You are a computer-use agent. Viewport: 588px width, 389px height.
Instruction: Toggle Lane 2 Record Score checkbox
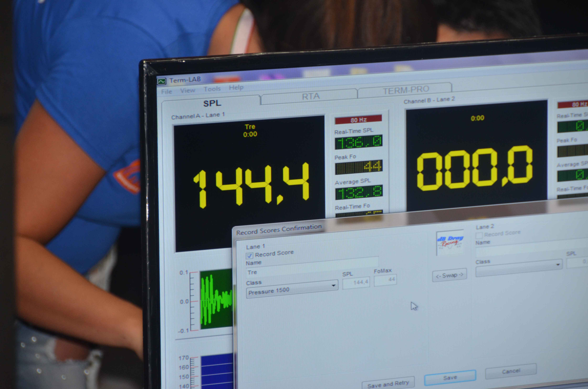(x=479, y=235)
